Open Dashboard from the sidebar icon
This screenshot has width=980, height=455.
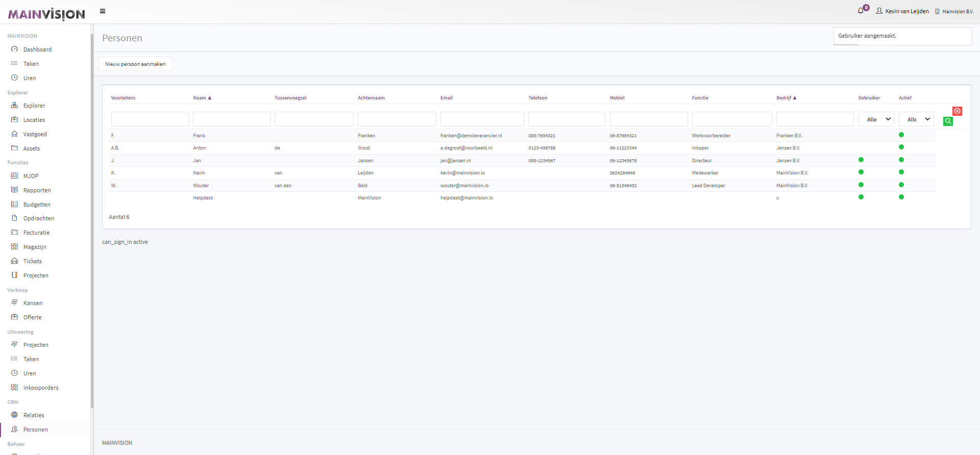[x=14, y=49]
